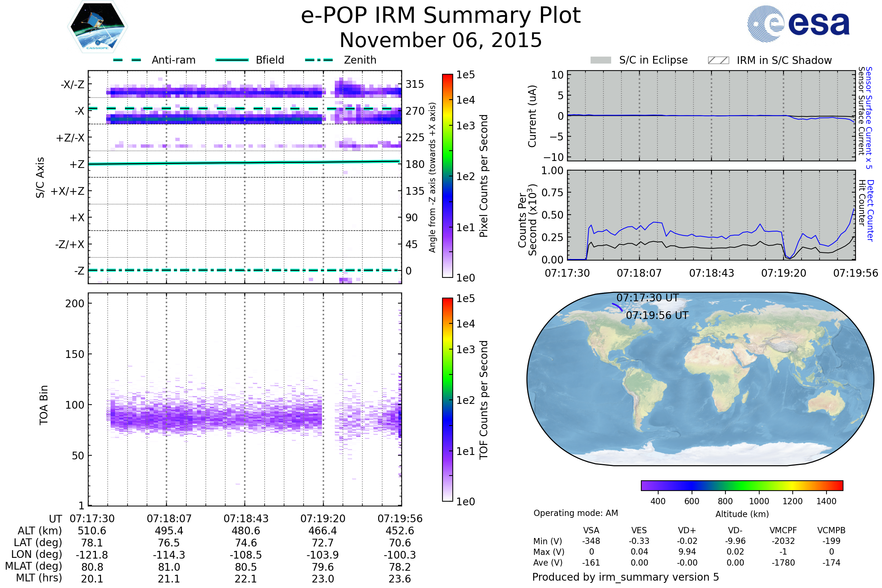This screenshot has height=588, width=882.
Task: Click the e-POP IRM Summary Plot title
Action: coord(441,16)
